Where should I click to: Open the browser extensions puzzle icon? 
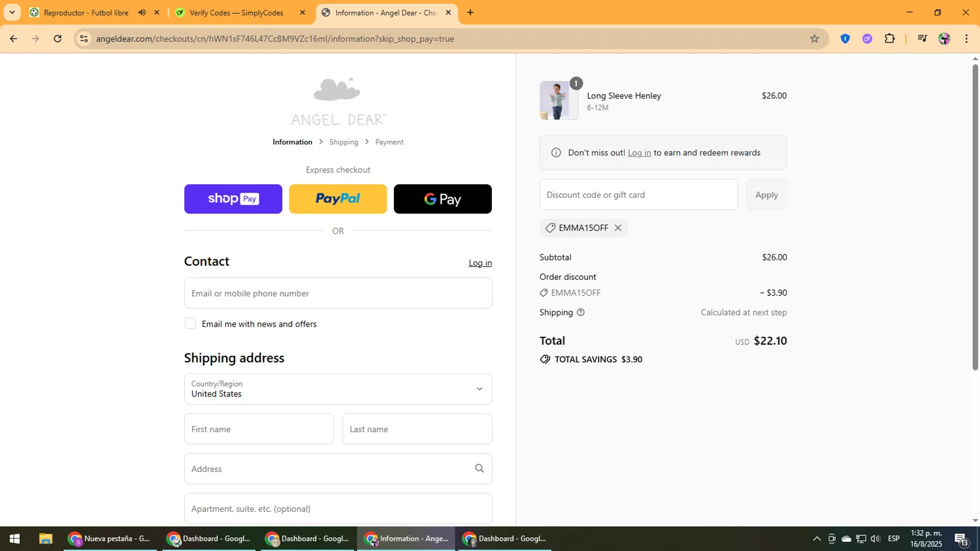click(889, 39)
